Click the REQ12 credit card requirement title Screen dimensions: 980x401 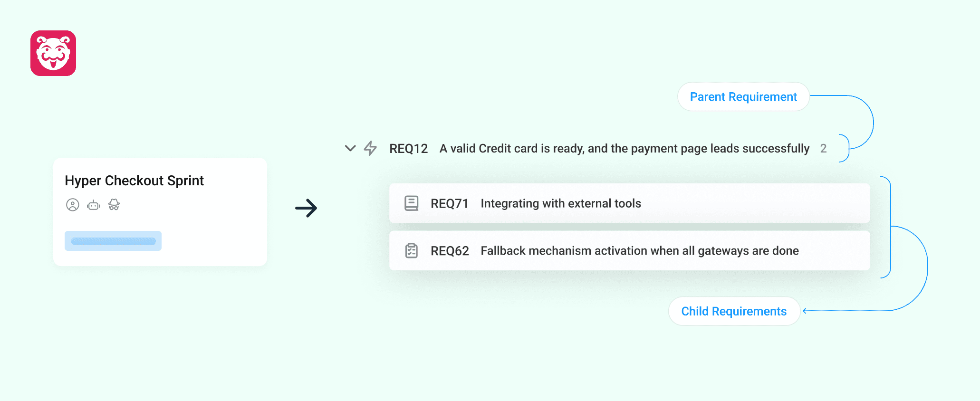click(x=624, y=149)
